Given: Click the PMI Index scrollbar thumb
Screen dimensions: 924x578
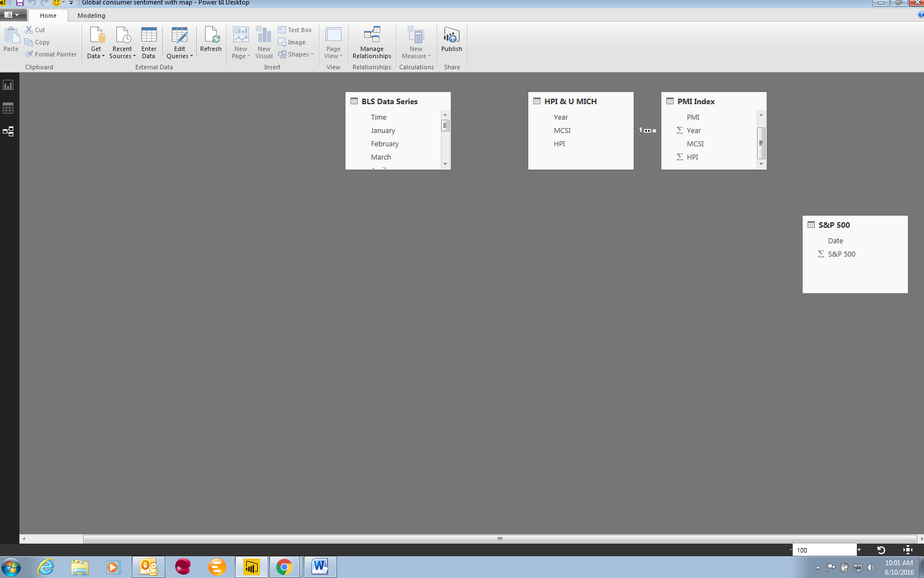Looking at the screenshot, I should pyautogui.click(x=761, y=143).
